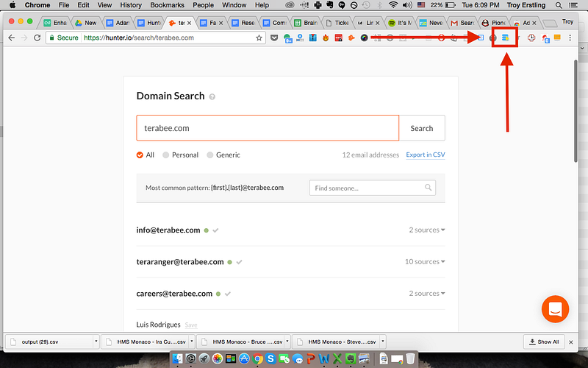Click the Troy profile button in Chrome
Screen dimensions: 588x368
(x=567, y=22)
